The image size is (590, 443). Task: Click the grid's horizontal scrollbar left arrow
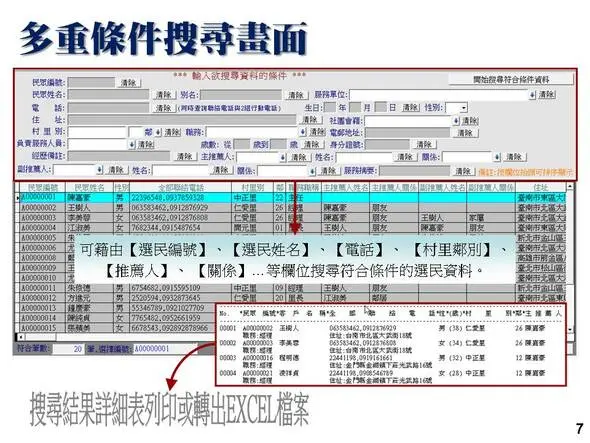tap(21, 337)
